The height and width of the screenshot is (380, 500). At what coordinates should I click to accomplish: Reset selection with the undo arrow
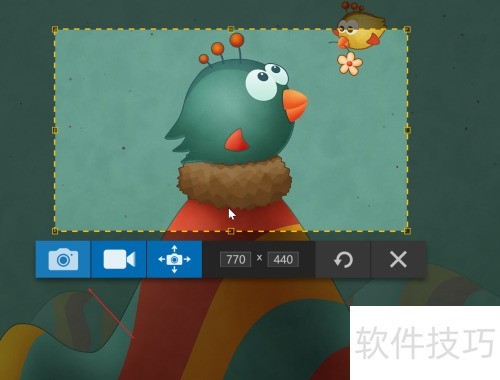tap(343, 259)
